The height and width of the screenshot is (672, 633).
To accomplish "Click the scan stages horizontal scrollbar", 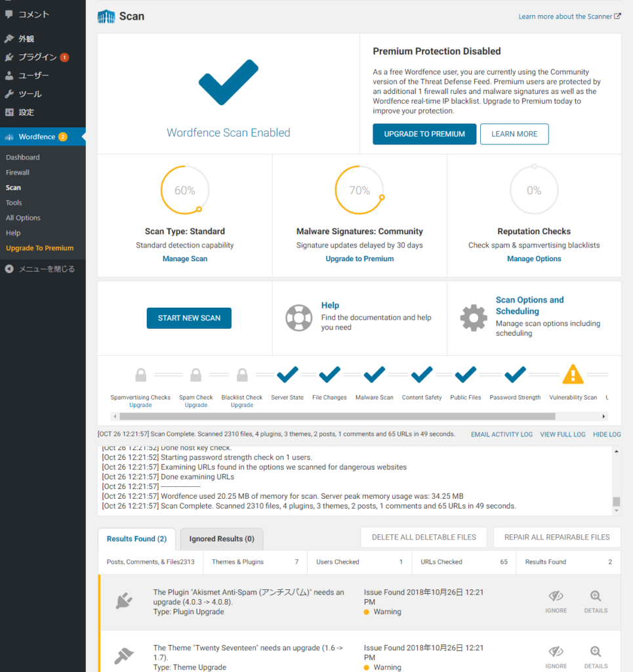I will [337, 417].
